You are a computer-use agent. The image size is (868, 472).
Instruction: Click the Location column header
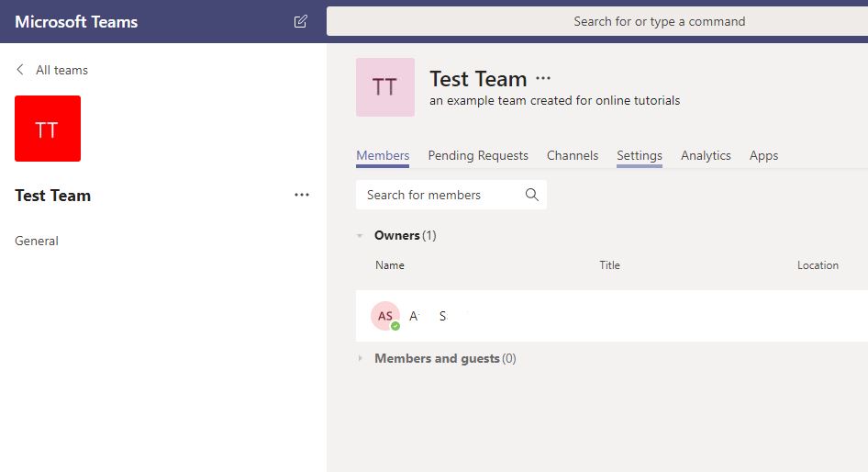818,265
